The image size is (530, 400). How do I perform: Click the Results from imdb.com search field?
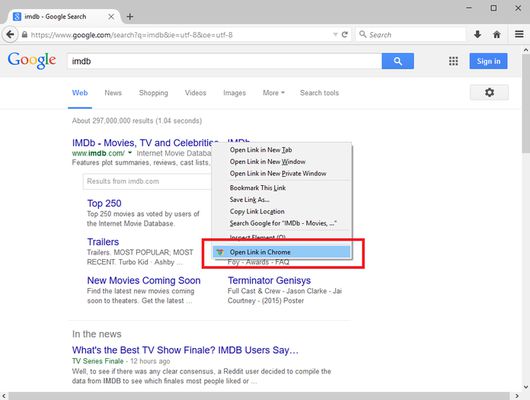[147, 181]
